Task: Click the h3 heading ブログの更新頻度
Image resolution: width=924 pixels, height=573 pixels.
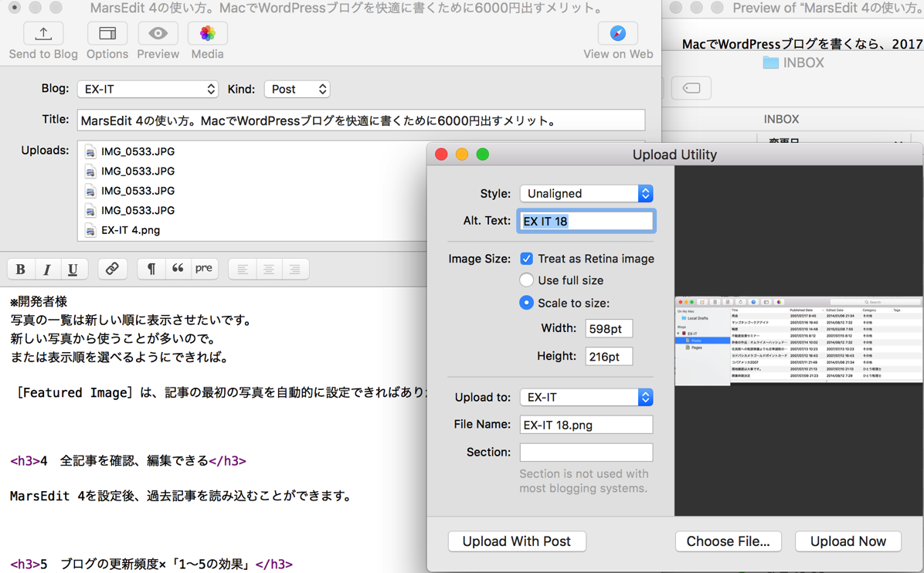Action: [151, 564]
